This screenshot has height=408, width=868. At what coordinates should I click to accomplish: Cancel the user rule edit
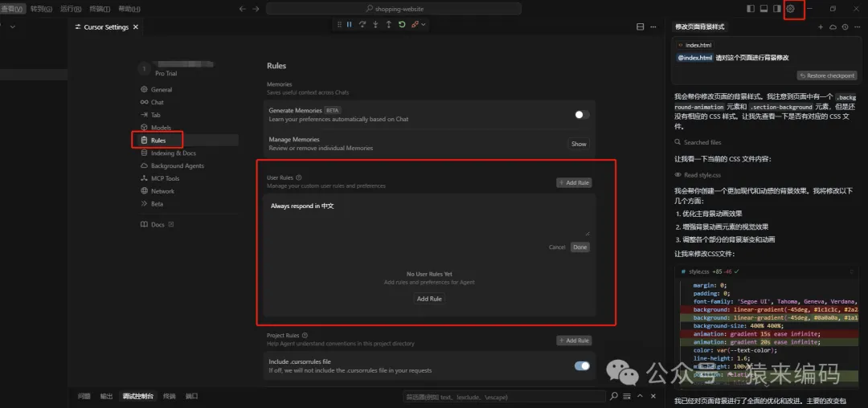(557, 247)
